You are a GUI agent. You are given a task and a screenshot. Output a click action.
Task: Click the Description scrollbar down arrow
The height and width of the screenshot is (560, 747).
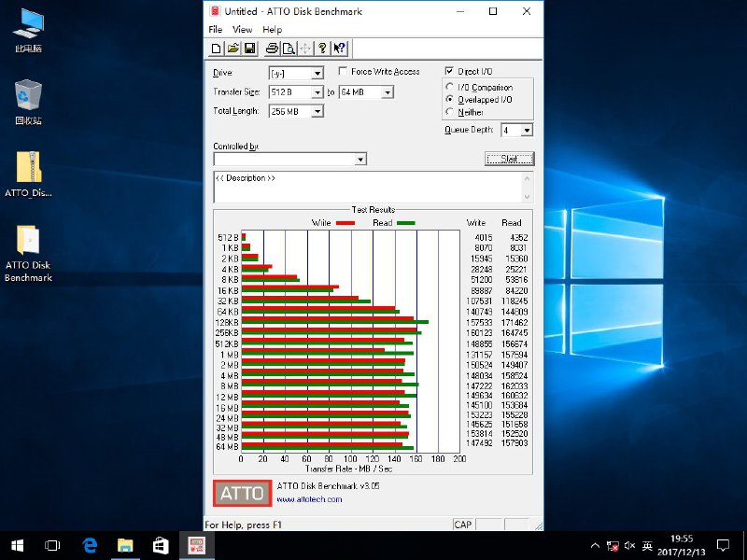tap(527, 196)
